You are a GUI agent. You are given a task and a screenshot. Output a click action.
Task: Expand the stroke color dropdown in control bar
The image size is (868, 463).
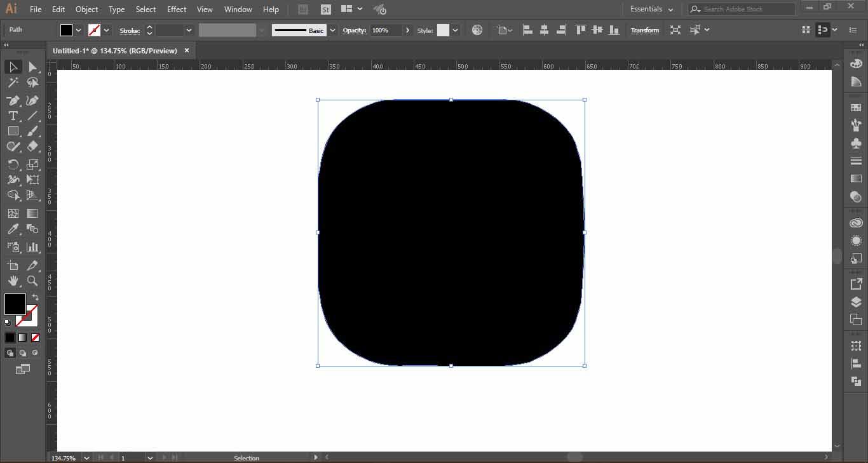coord(107,30)
